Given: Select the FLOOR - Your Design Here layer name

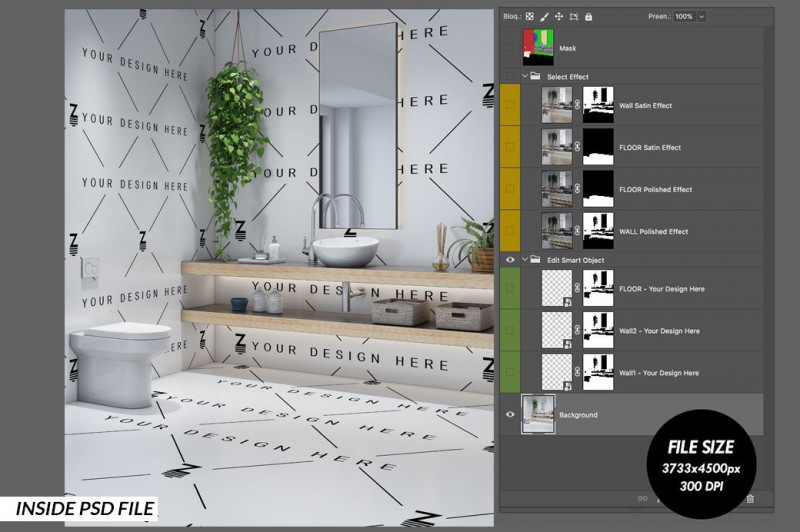Looking at the screenshot, I should click(662, 289).
